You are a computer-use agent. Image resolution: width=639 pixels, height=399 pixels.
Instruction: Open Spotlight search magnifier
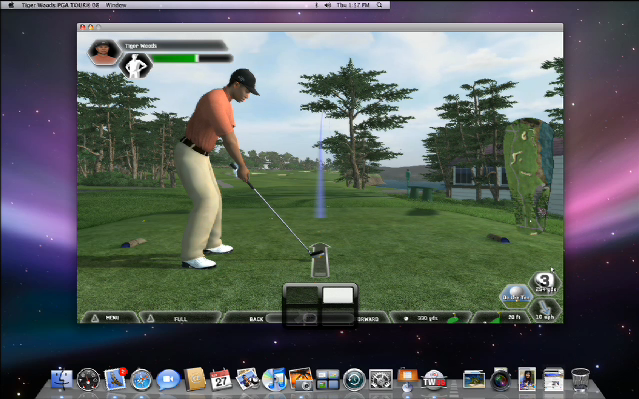pyautogui.click(x=379, y=5)
